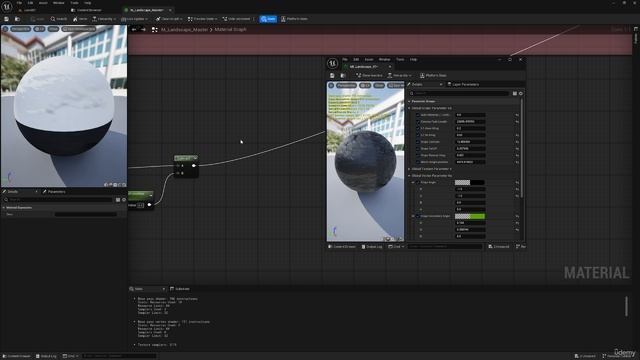Toggle the Slope Falloff parameter checkbox
This screenshot has width=640, height=360.
point(418,149)
